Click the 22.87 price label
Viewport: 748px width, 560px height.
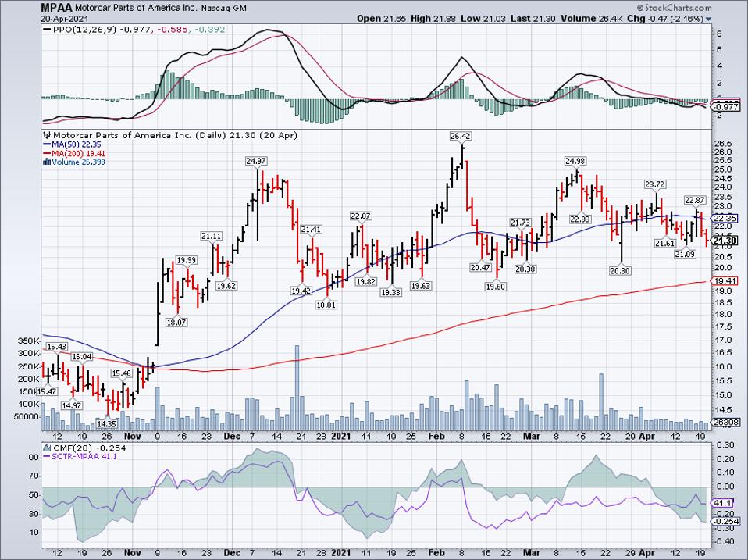click(x=695, y=200)
